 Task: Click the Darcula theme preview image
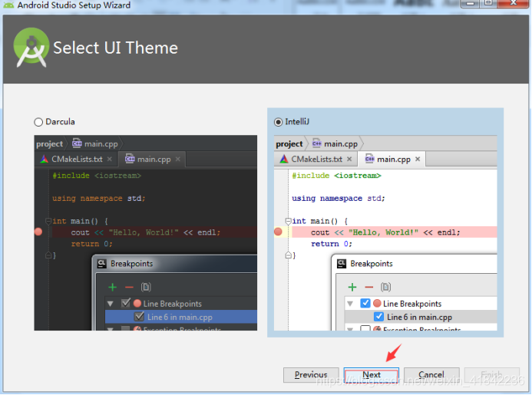146,233
